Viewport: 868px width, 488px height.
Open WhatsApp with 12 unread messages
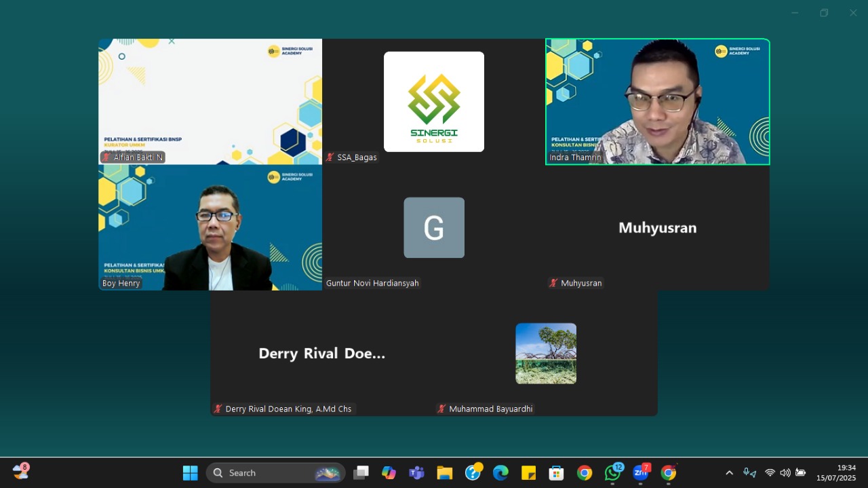coord(612,473)
